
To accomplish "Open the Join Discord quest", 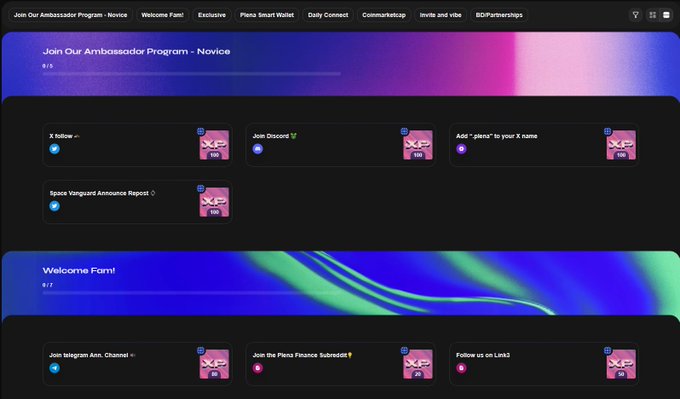I will (341, 145).
